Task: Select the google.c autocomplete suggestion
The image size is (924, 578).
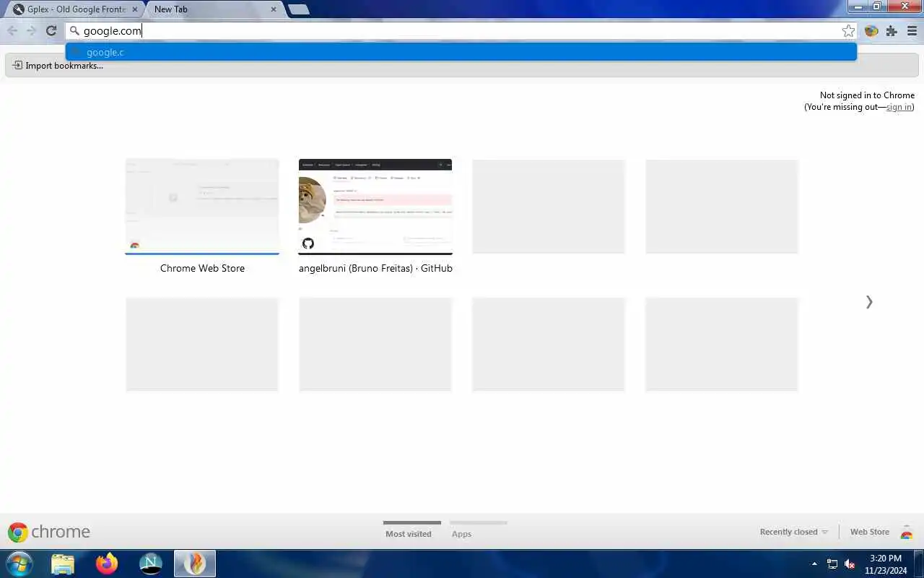Action: coord(461,52)
